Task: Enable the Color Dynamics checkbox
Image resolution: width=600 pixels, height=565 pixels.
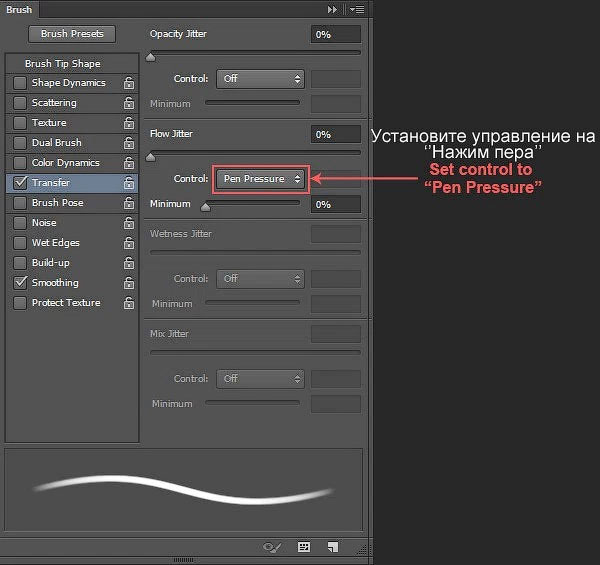Action: [20, 163]
